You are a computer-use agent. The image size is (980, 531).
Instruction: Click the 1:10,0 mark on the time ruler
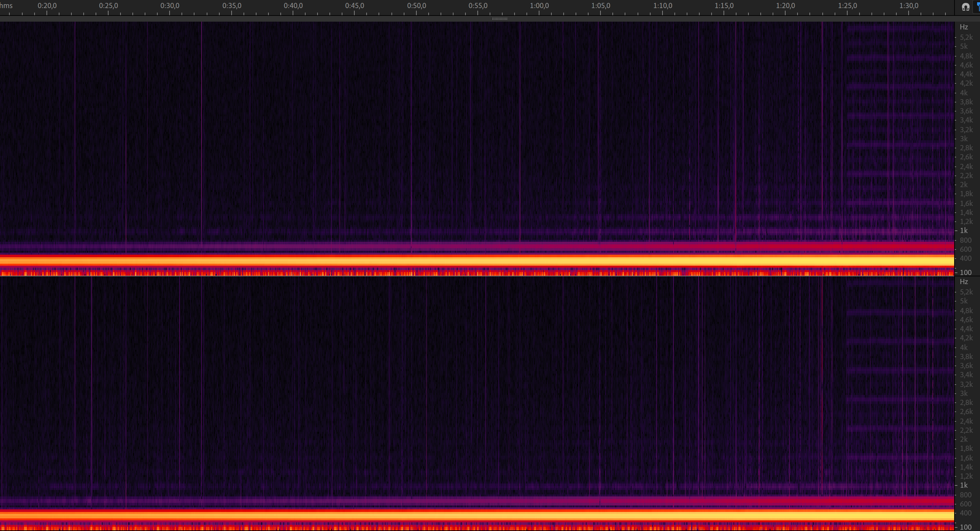tap(663, 6)
